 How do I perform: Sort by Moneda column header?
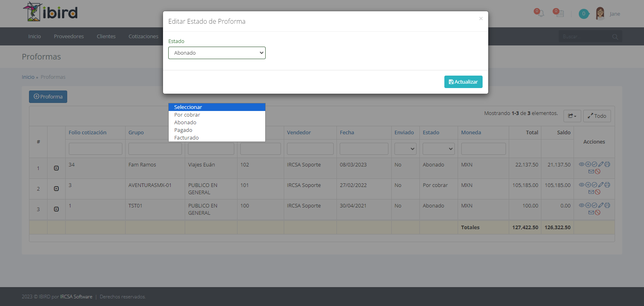(471, 132)
